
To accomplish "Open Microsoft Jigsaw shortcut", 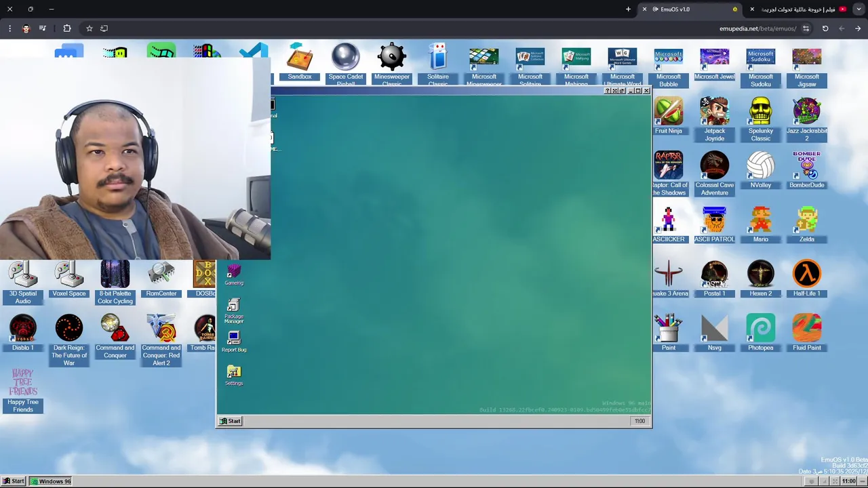I will (x=807, y=67).
